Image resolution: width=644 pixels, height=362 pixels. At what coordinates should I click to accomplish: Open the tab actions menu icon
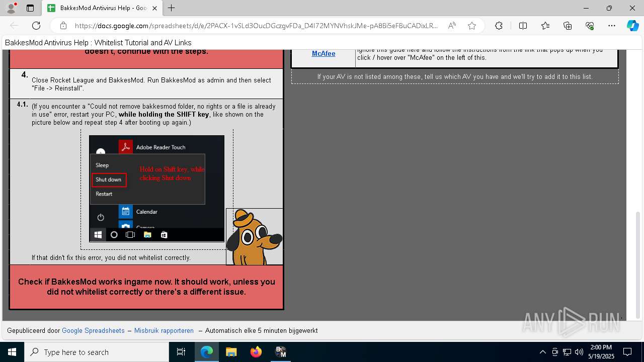[30, 8]
